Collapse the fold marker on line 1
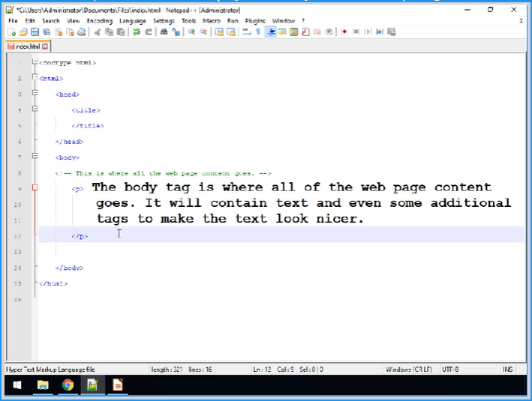Screen dimensions: 532x401 click(35, 61)
